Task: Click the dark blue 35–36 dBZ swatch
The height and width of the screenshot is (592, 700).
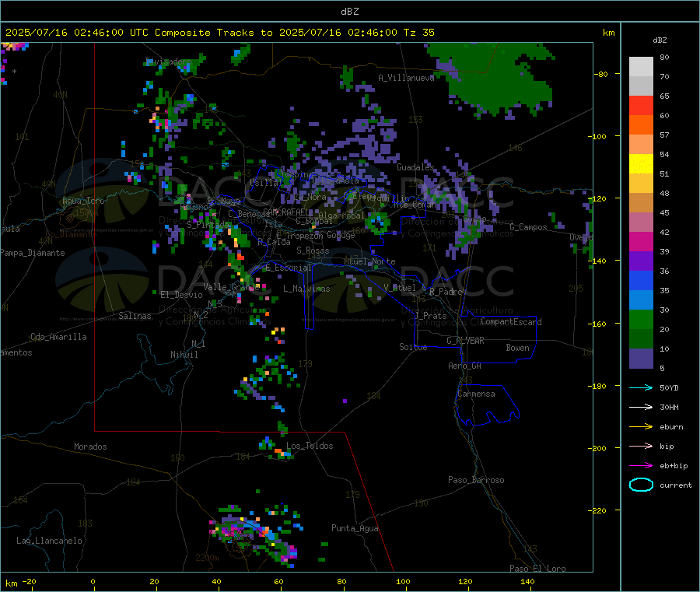Action: [641, 281]
